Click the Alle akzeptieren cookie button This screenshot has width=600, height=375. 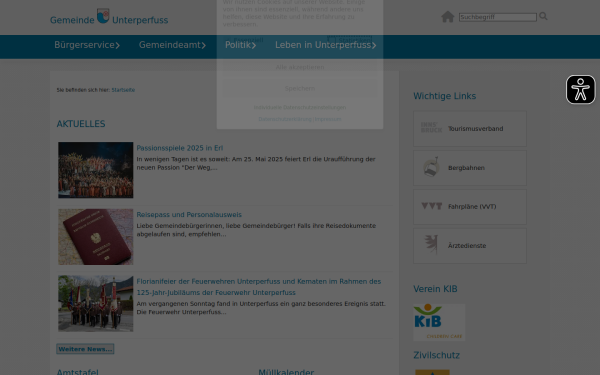coord(300,67)
